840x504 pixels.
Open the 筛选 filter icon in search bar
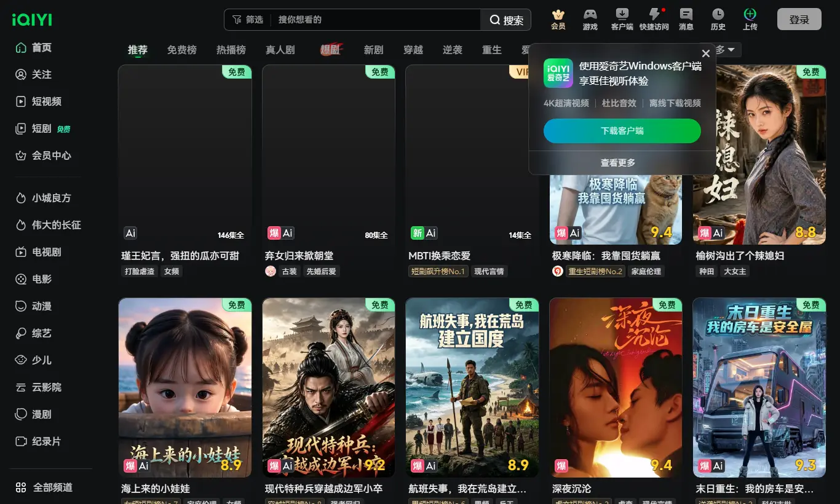point(237,20)
